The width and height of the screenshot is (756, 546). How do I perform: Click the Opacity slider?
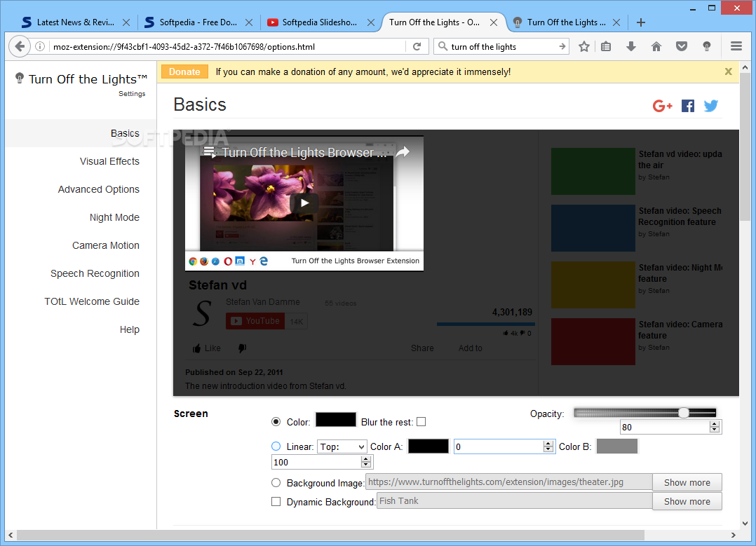tap(644, 413)
